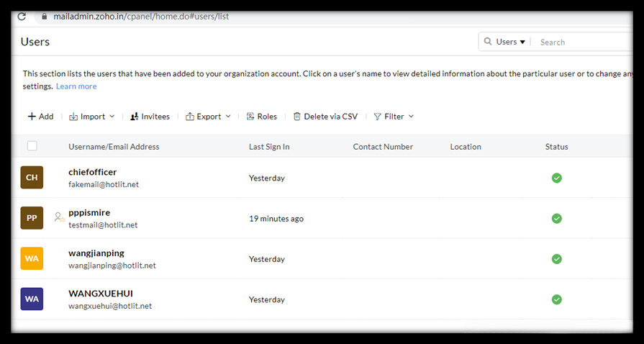Click the Roles toolbar icon
644x344 pixels.
tap(250, 117)
